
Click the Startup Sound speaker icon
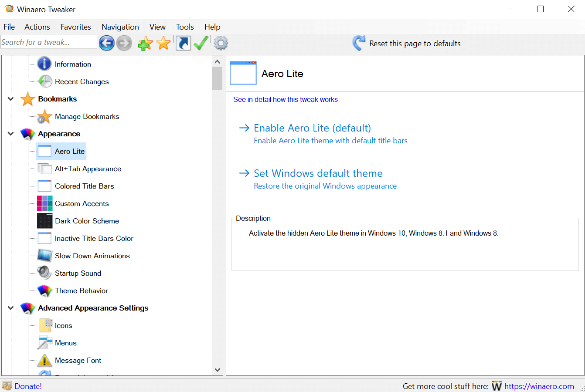pos(44,273)
